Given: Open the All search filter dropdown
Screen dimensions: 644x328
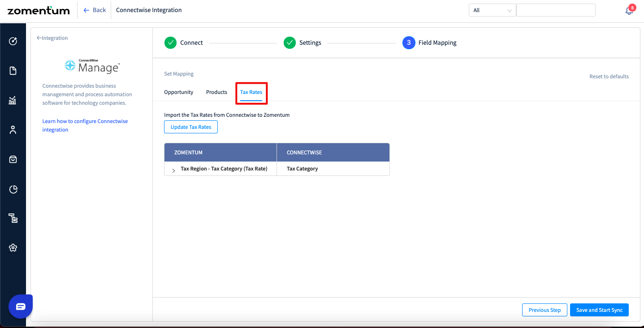Looking at the screenshot, I should click(492, 10).
